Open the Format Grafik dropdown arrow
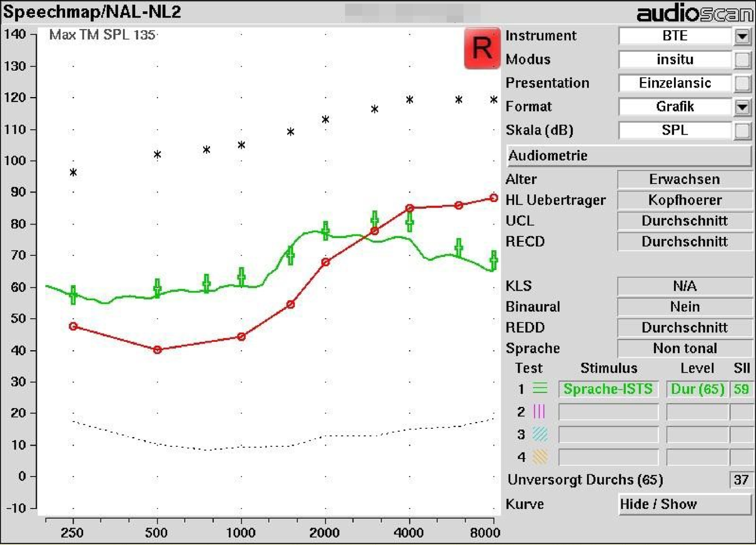The width and height of the screenshot is (756, 545). coord(742,107)
